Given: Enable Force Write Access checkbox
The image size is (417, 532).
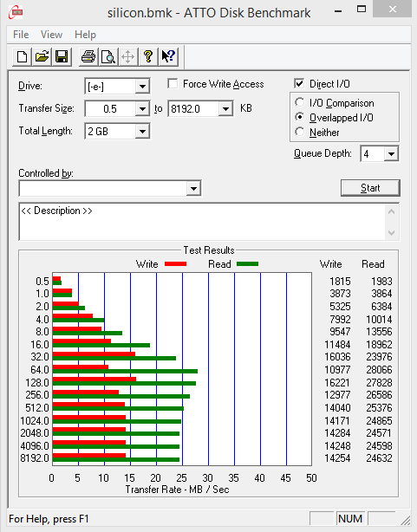Looking at the screenshot, I should point(173,83).
